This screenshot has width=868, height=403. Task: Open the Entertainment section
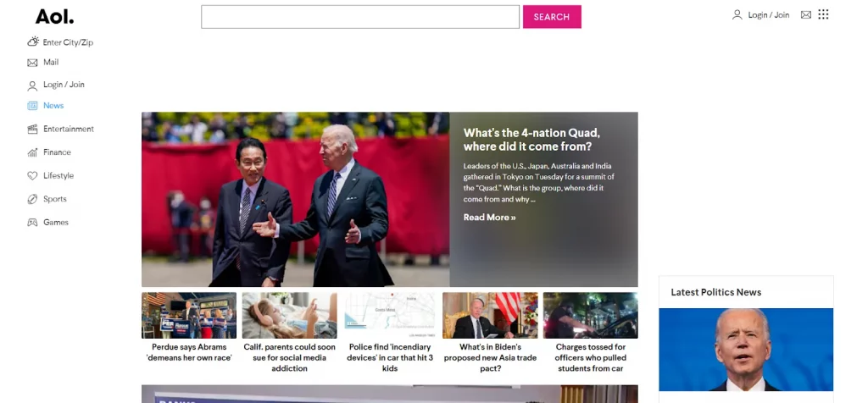click(x=69, y=129)
